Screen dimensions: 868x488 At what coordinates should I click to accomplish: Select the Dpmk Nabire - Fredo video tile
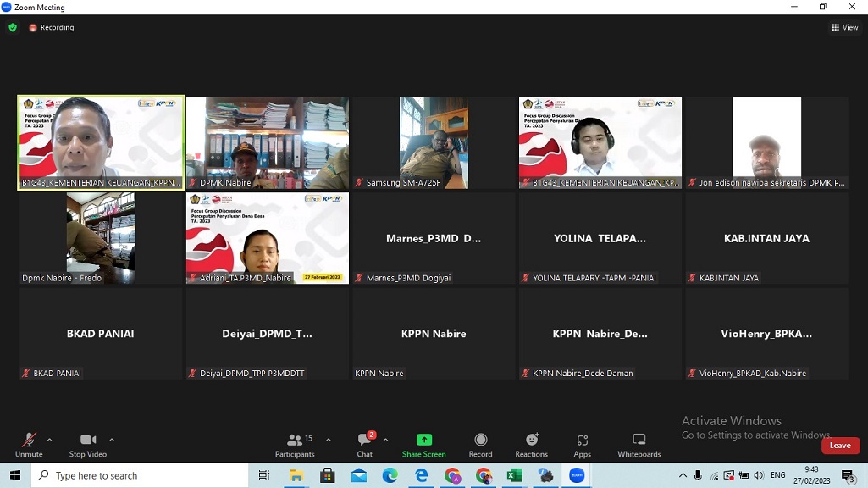click(101, 238)
